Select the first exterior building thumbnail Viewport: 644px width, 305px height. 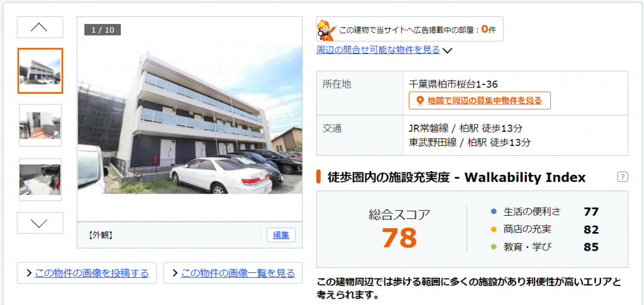coord(40,70)
